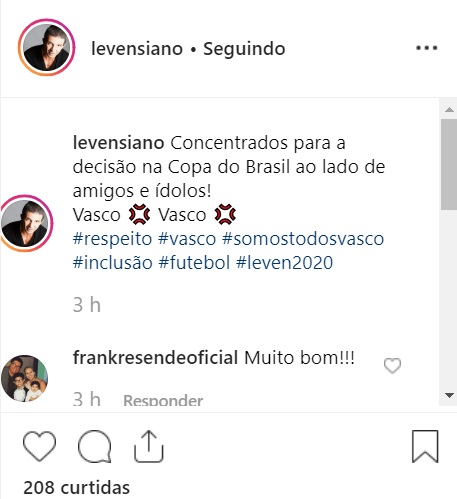The width and height of the screenshot is (457, 499).
Task: Like the post with the heart icon
Action: [39, 446]
